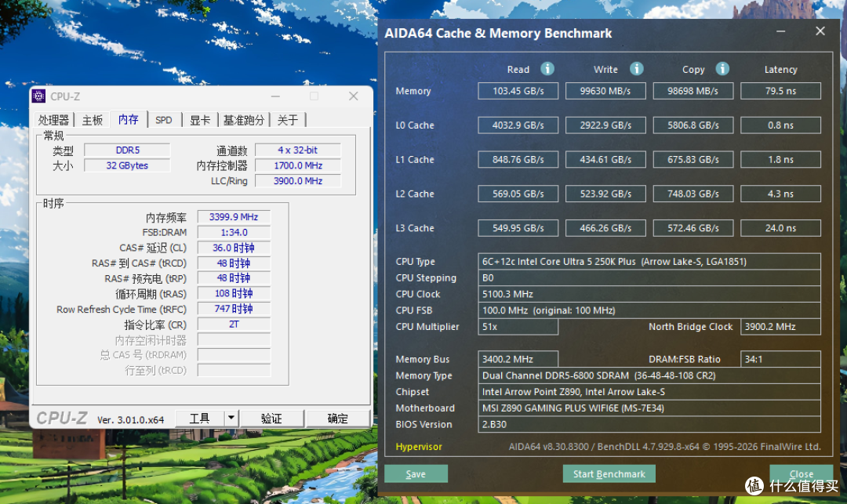Click the L1 Cache read value 848.76 GB/s
The height and width of the screenshot is (504, 847).
pos(518,159)
